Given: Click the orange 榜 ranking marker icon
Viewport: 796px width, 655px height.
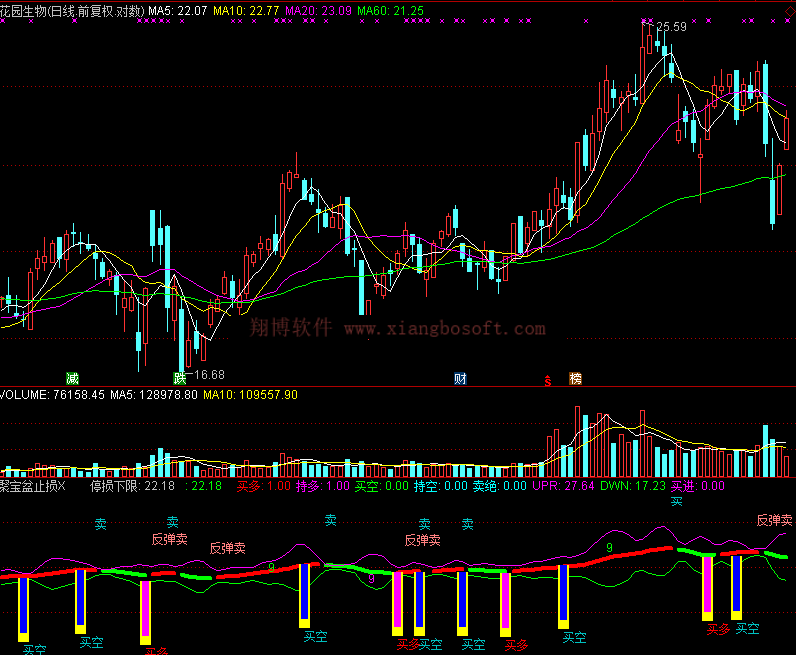Looking at the screenshot, I should click(x=575, y=378).
